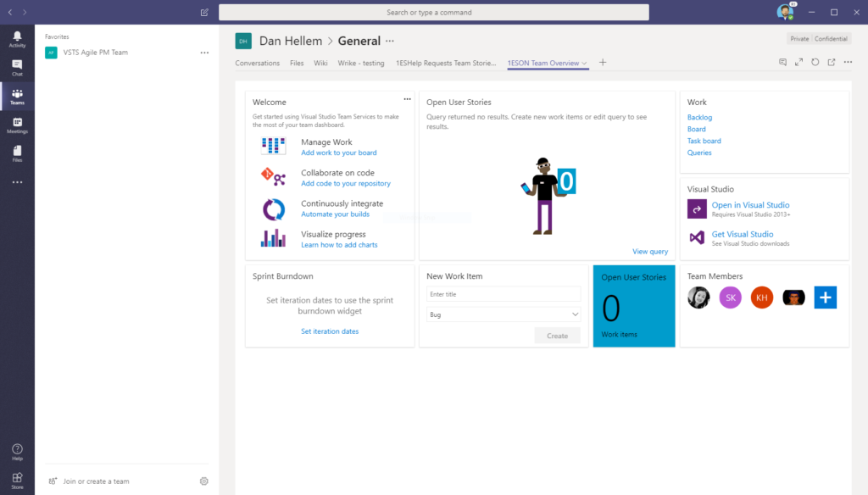The width and height of the screenshot is (868, 495).
Task: Click the Open User Stories blue tile
Action: [633, 306]
